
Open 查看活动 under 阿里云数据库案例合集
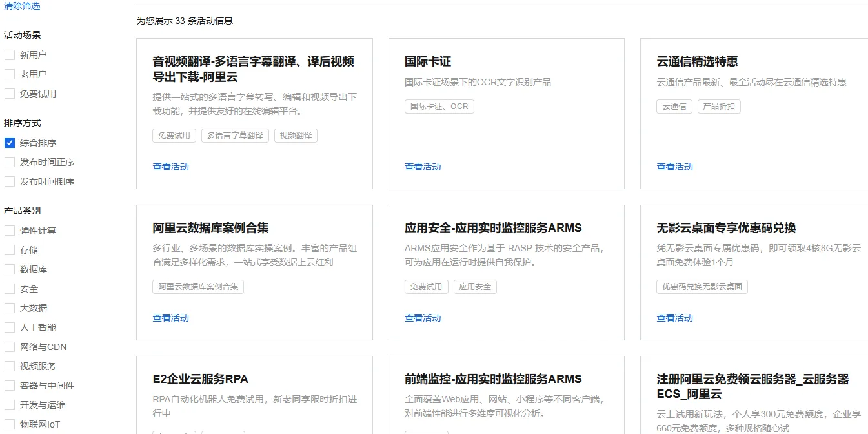pyautogui.click(x=171, y=318)
